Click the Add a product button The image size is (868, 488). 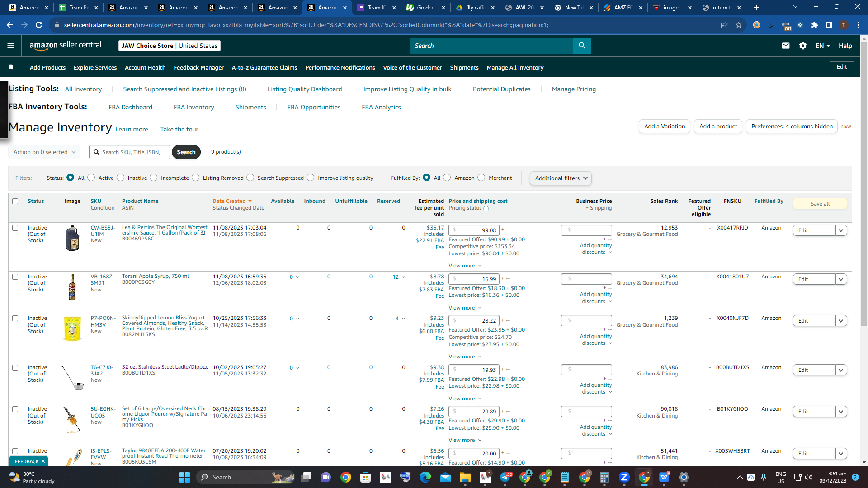point(718,126)
